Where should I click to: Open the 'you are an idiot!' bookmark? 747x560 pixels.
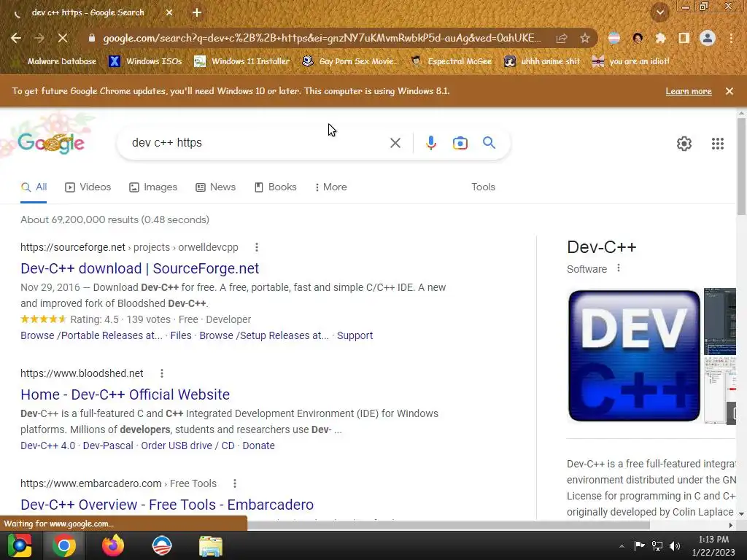630,61
